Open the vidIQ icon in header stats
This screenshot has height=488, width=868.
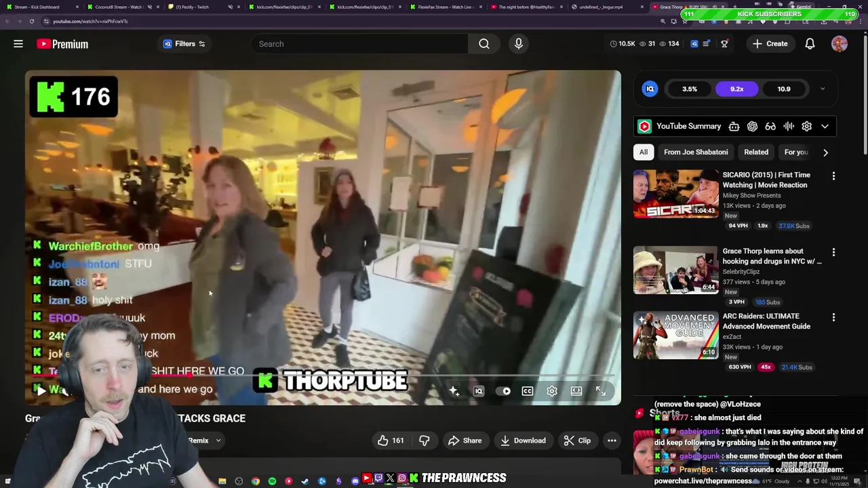click(x=694, y=44)
